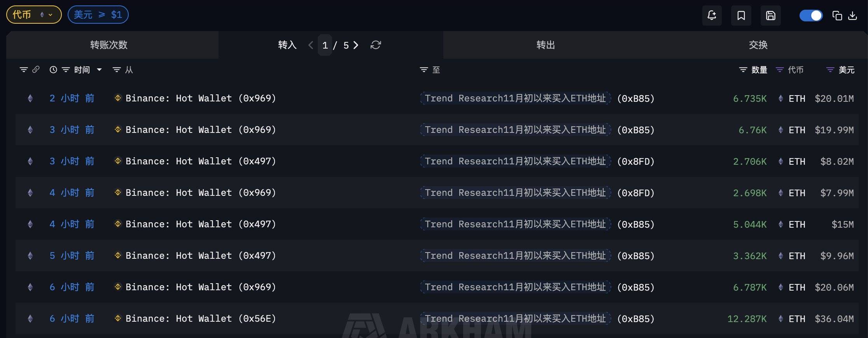Click the download icon
The height and width of the screenshot is (338, 868).
pos(852,16)
